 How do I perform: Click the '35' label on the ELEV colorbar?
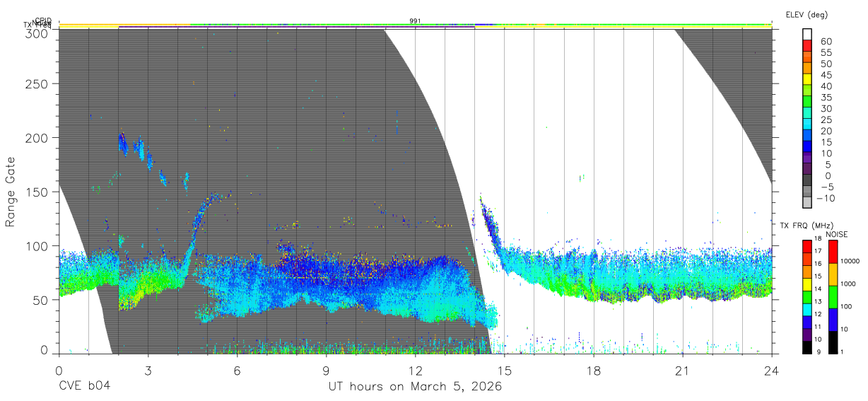826,98
